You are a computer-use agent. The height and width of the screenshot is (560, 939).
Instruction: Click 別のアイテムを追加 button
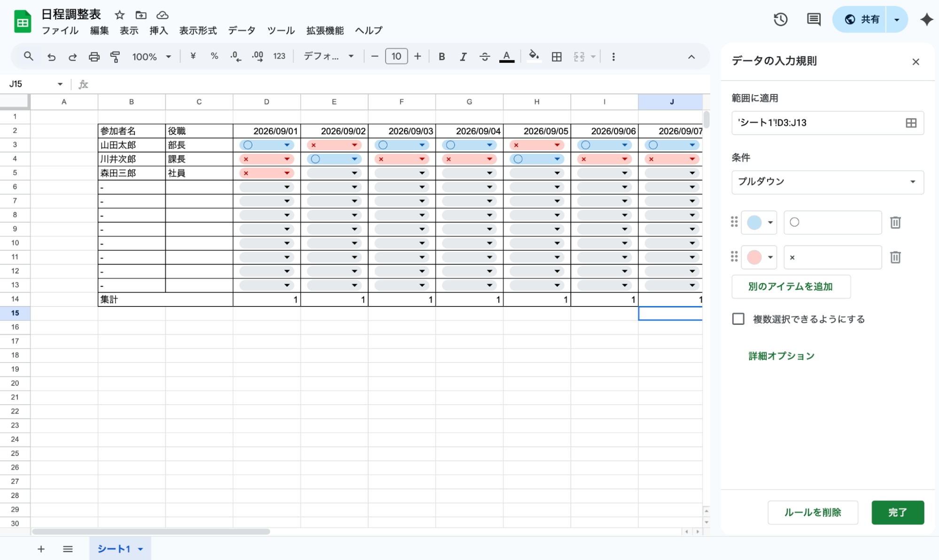point(791,287)
